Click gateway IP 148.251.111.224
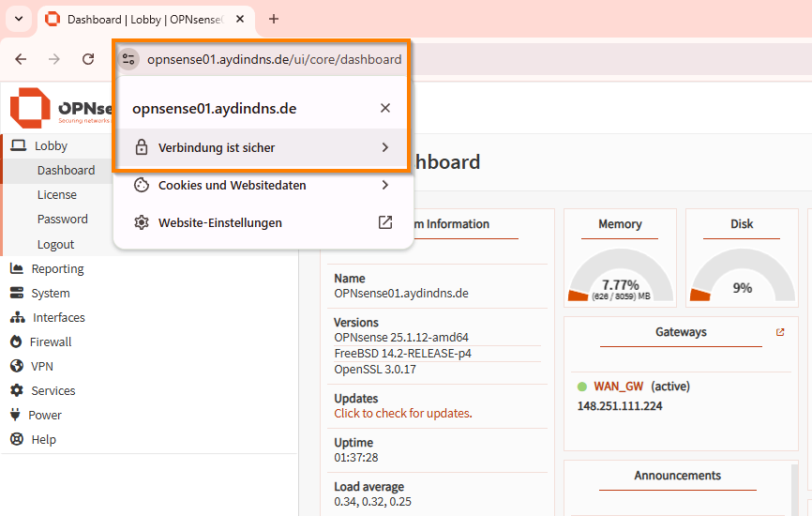 620,406
